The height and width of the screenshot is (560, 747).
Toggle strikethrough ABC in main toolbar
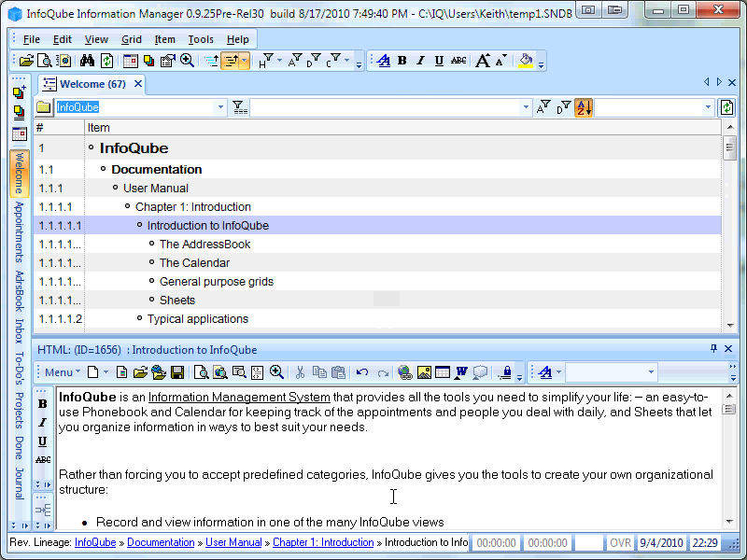[458, 61]
